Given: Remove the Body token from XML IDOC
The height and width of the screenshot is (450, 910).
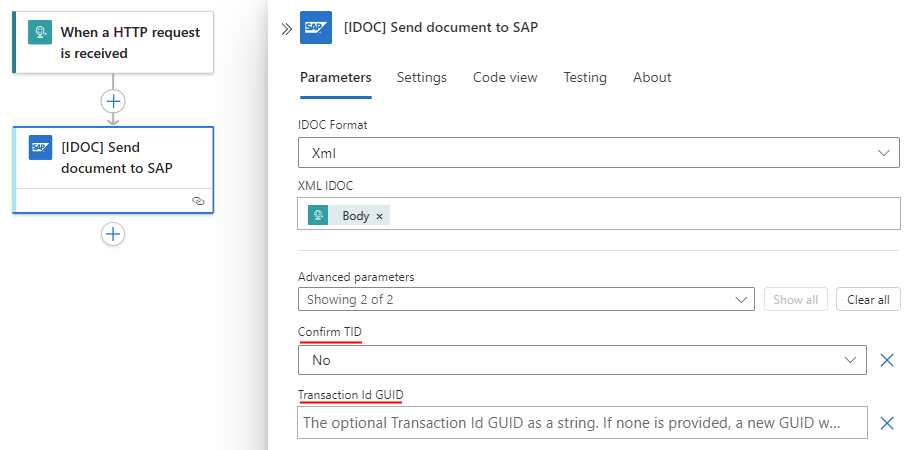Looking at the screenshot, I should tap(379, 216).
